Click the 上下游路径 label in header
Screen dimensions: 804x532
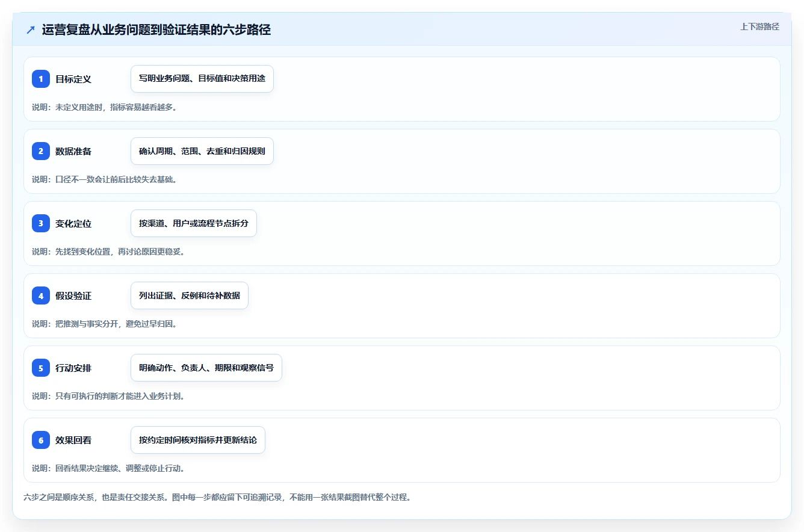click(x=759, y=26)
